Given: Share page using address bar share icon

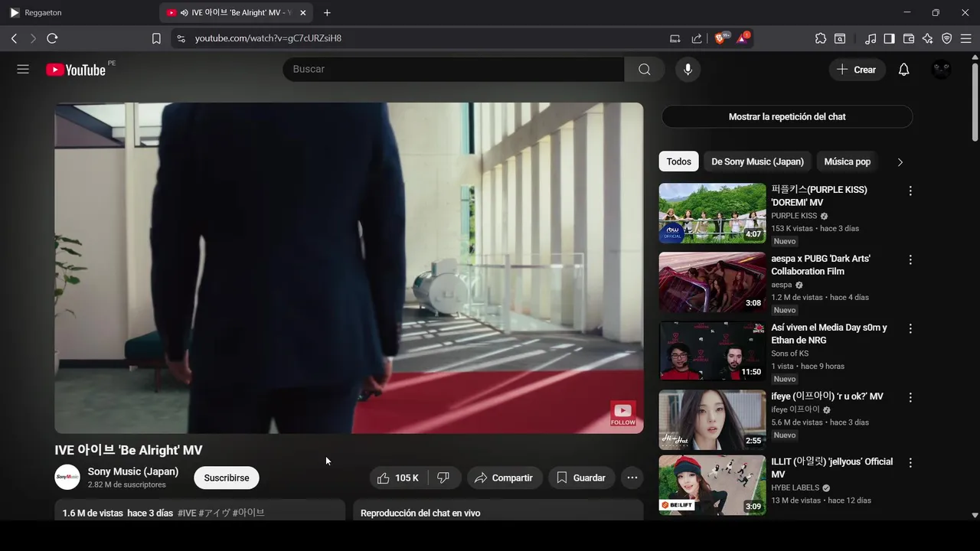Looking at the screenshot, I should click(697, 38).
